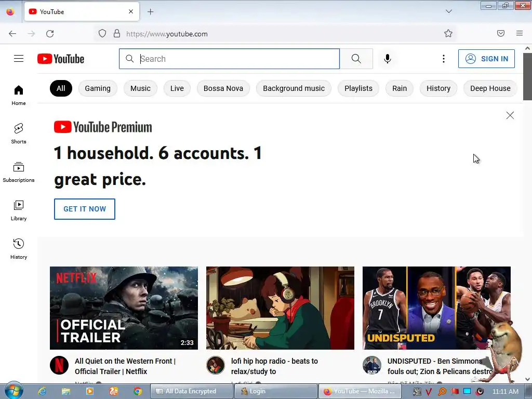Viewport: 532px width, 399px height.
Task: Click the YouTube logo
Action: pos(61,59)
